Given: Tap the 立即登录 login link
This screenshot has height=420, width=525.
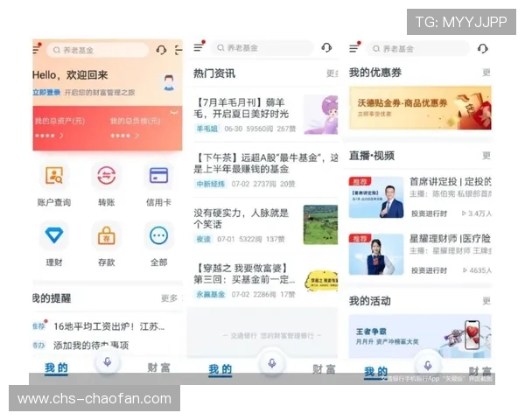Looking at the screenshot, I should pyautogui.click(x=46, y=93).
